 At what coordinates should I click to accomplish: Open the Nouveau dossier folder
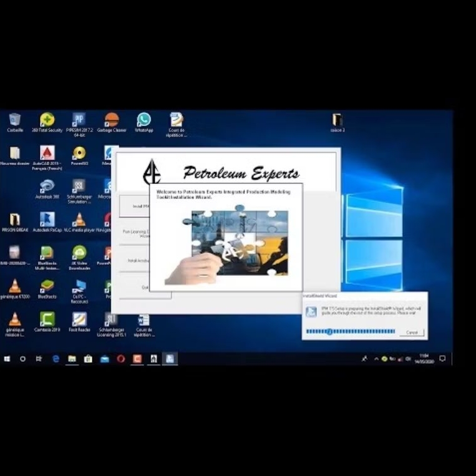pos(15,156)
